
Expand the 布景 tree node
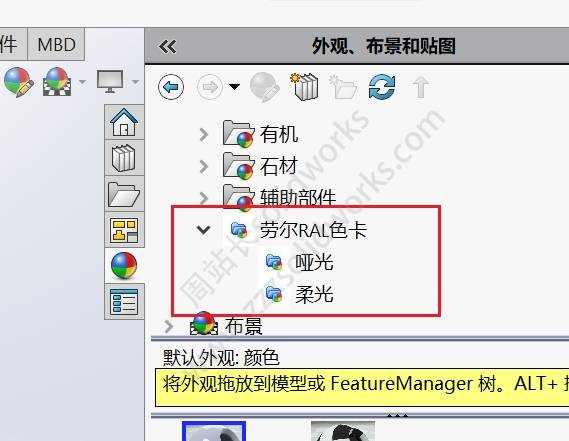pos(169,326)
